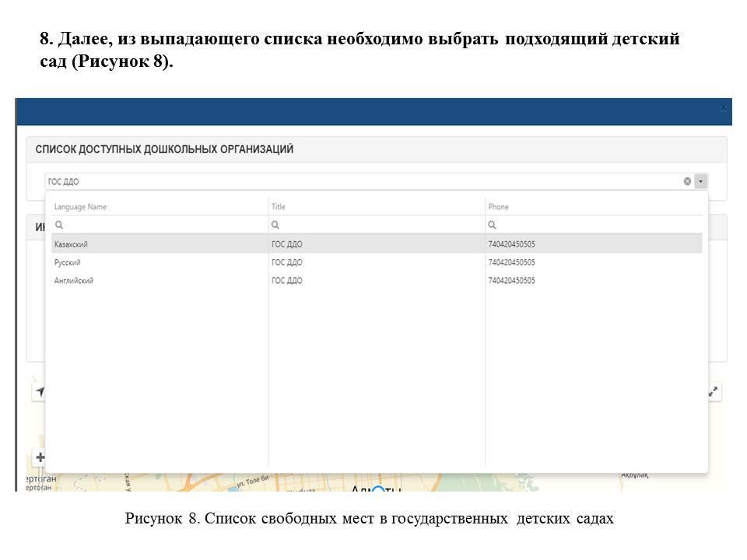Click the Список доступных дошкольных организаций header

[164, 149]
